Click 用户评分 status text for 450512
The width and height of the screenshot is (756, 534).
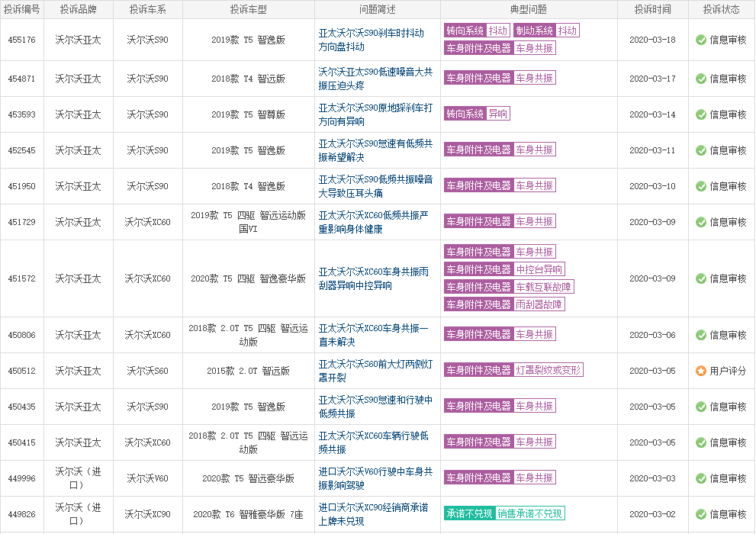pos(728,371)
